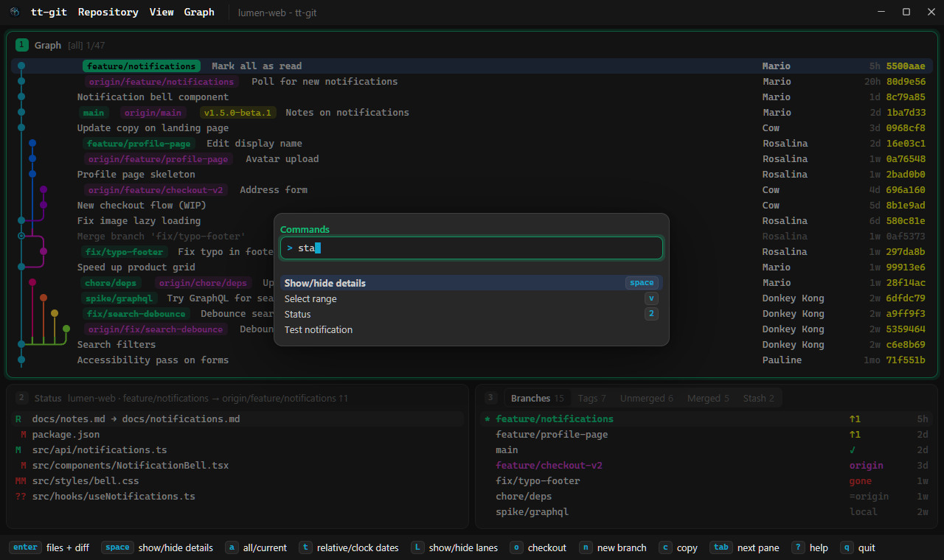
Task: Click the graph node of Merge branch commit
Action: click(x=21, y=236)
